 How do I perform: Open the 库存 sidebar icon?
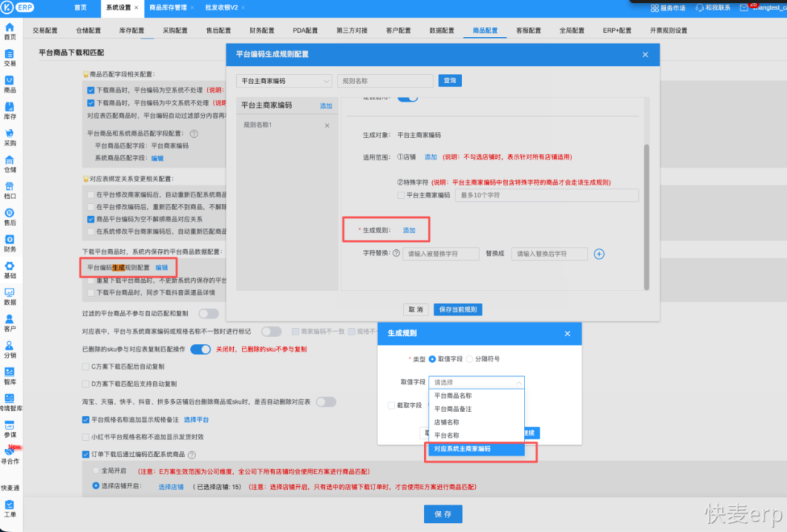pyautogui.click(x=9, y=107)
